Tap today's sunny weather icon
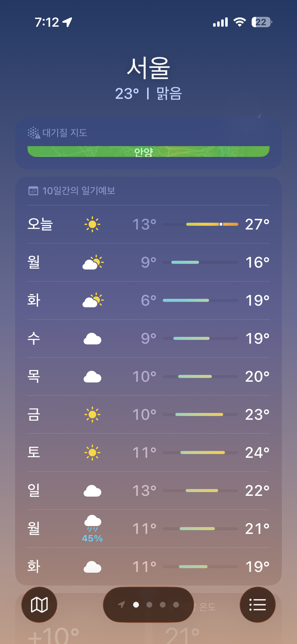Image resolution: width=297 pixels, height=644 pixels. [92, 224]
